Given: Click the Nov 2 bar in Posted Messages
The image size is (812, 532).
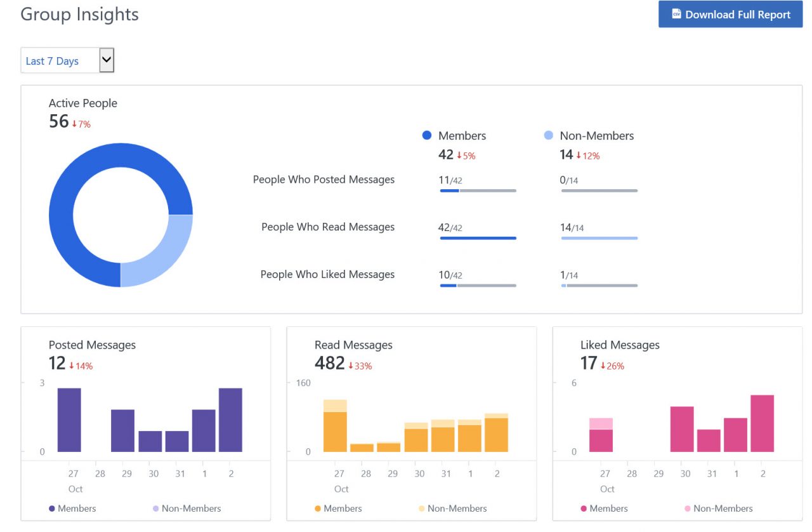Looking at the screenshot, I should point(230,420).
